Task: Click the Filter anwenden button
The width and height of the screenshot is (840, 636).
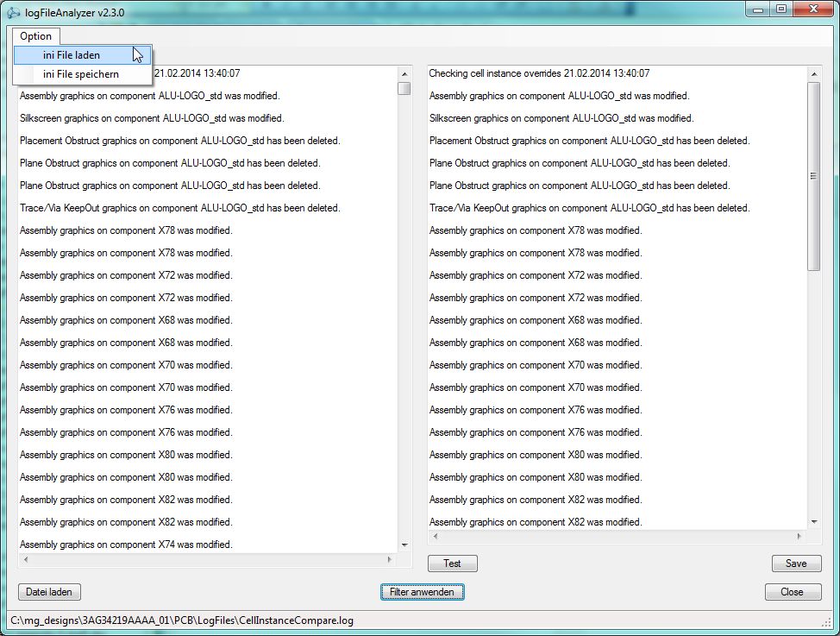Action: coord(422,592)
